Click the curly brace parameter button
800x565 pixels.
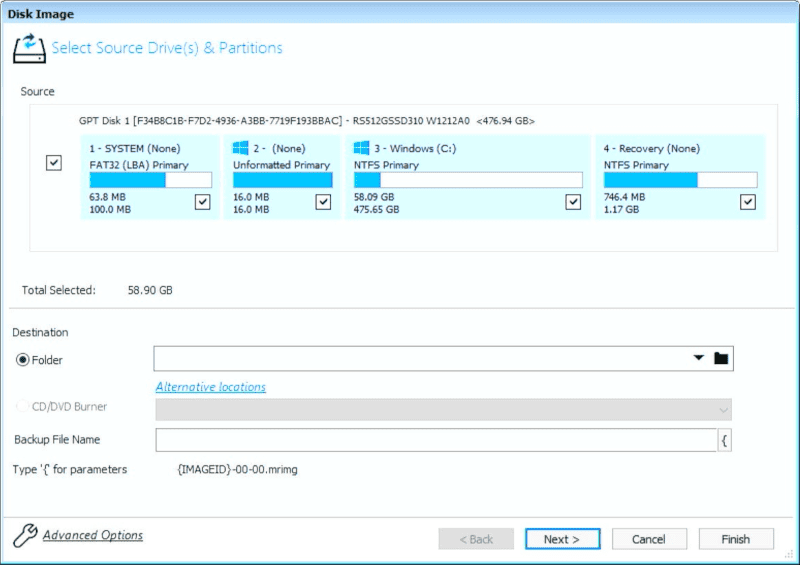coord(725,440)
